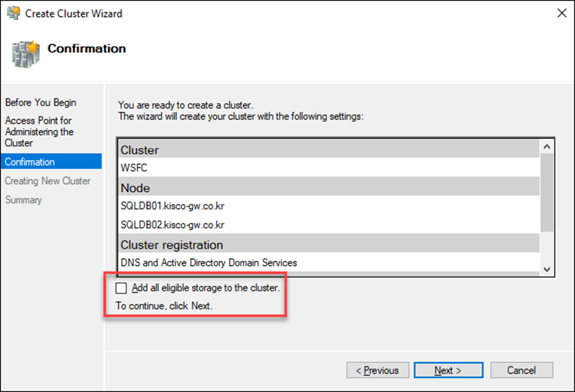This screenshot has height=392, width=575.
Task: Click the settings list scrollbar thumb
Action: 547,193
